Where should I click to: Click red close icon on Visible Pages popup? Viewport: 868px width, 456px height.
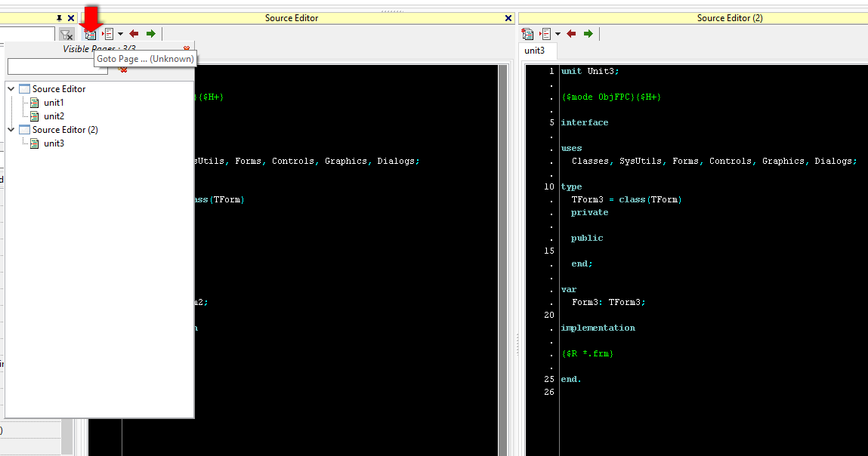click(187, 49)
